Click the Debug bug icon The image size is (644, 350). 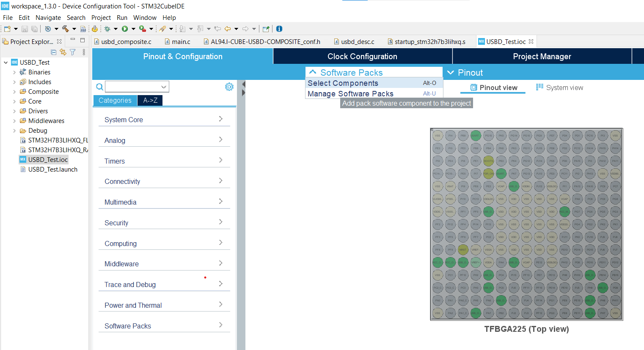tap(107, 29)
